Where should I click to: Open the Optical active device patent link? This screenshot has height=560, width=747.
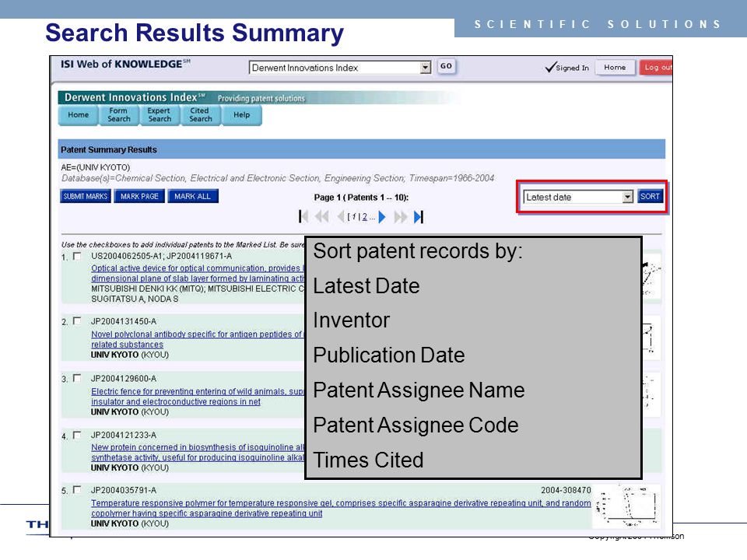tap(198, 273)
